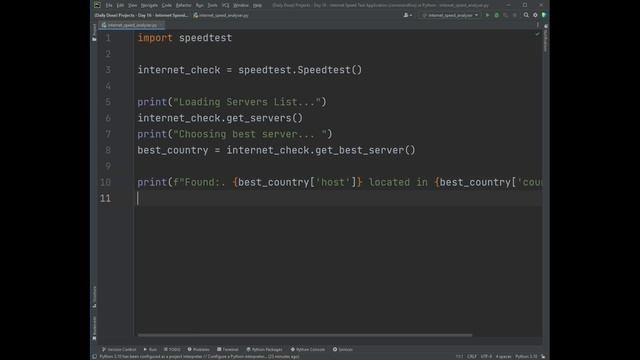Click the UTF-8 encoding indicator
The image size is (640, 360).
pos(486,356)
